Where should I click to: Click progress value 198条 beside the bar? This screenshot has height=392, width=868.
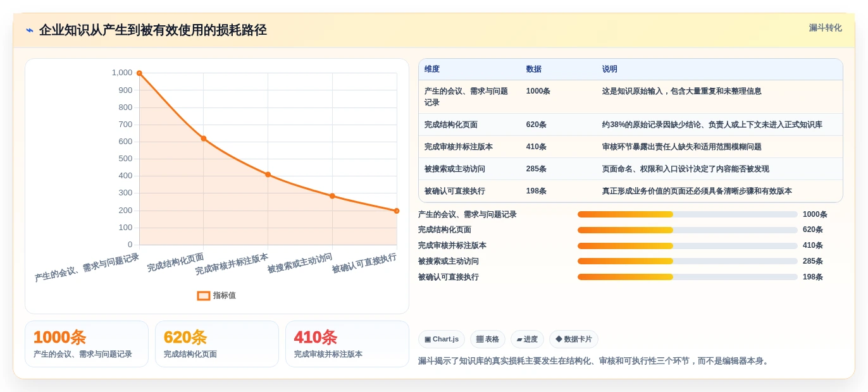point(813,277)
